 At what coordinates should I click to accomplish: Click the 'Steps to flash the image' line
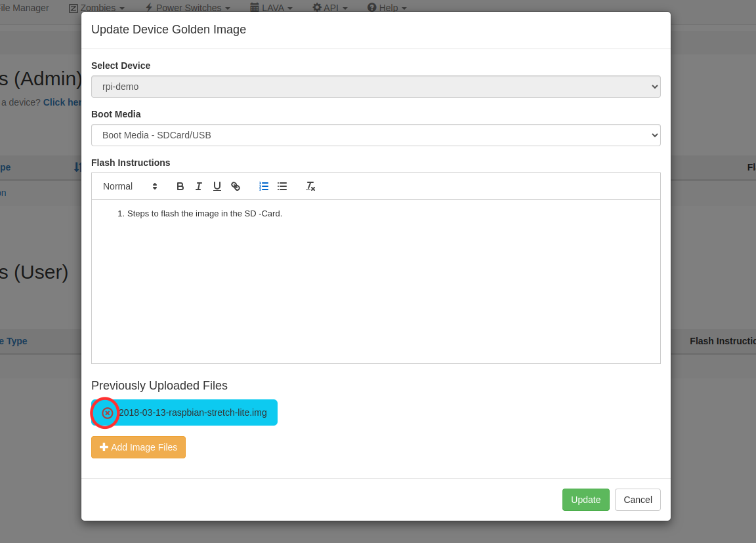205,213
